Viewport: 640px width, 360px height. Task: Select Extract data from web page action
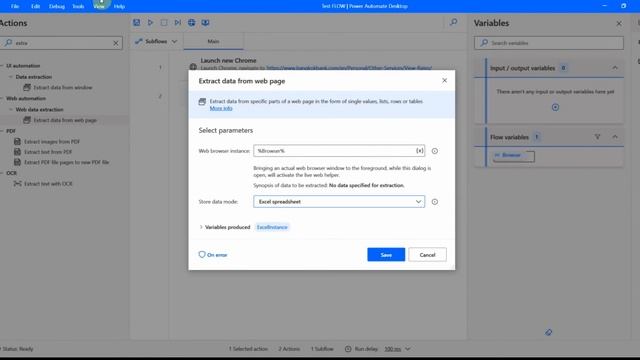click(60, 120)
